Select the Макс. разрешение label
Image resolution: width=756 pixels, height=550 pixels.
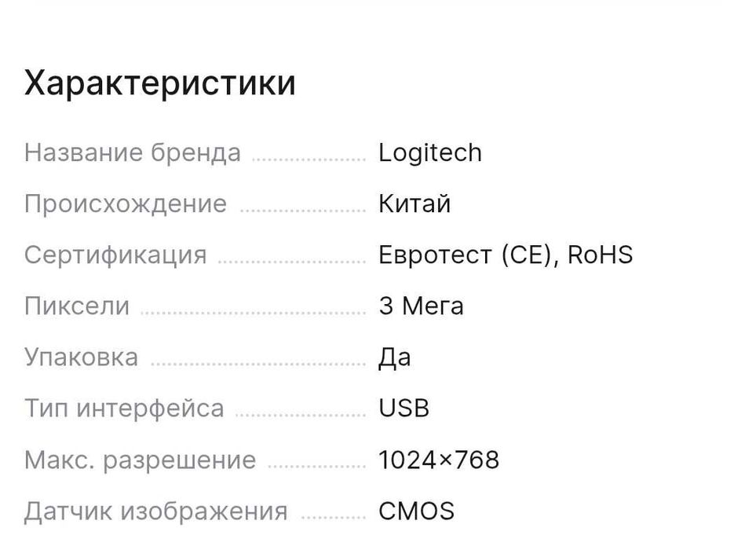coord(140,460)
